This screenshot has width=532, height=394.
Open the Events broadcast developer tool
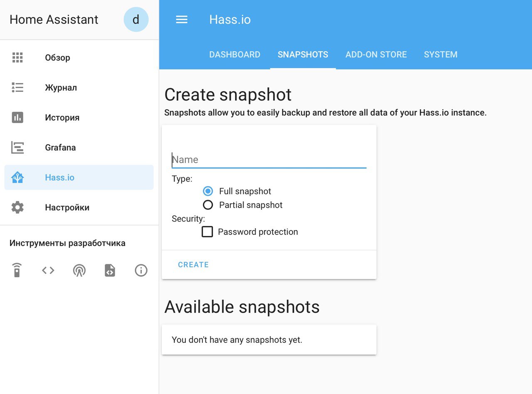(x=79, y=271)
